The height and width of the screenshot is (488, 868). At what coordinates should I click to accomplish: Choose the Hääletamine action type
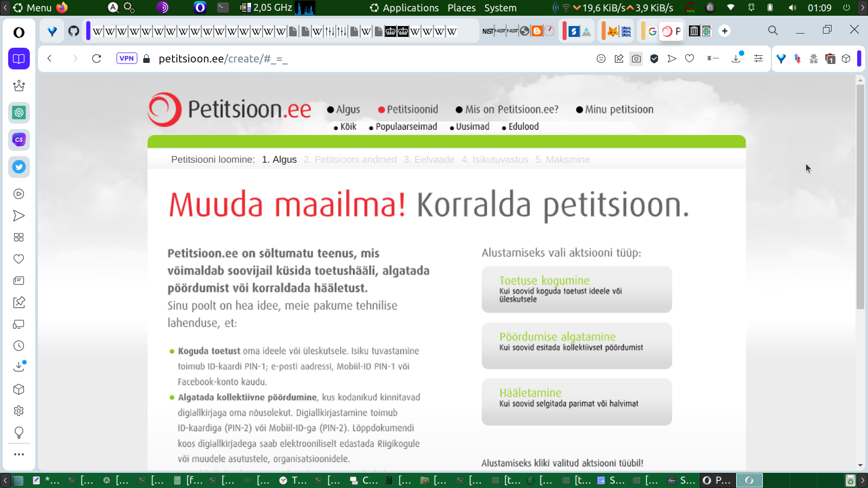point(577,402)
